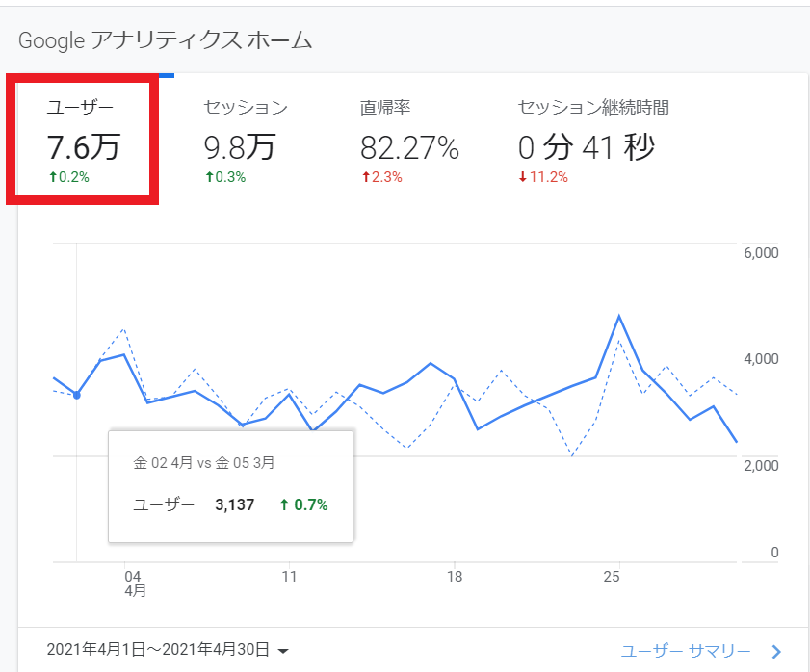The width and height of the screenshot is (810, 672).
Task: Click the セッション 0.3% increase value
Action: point(225,177)
